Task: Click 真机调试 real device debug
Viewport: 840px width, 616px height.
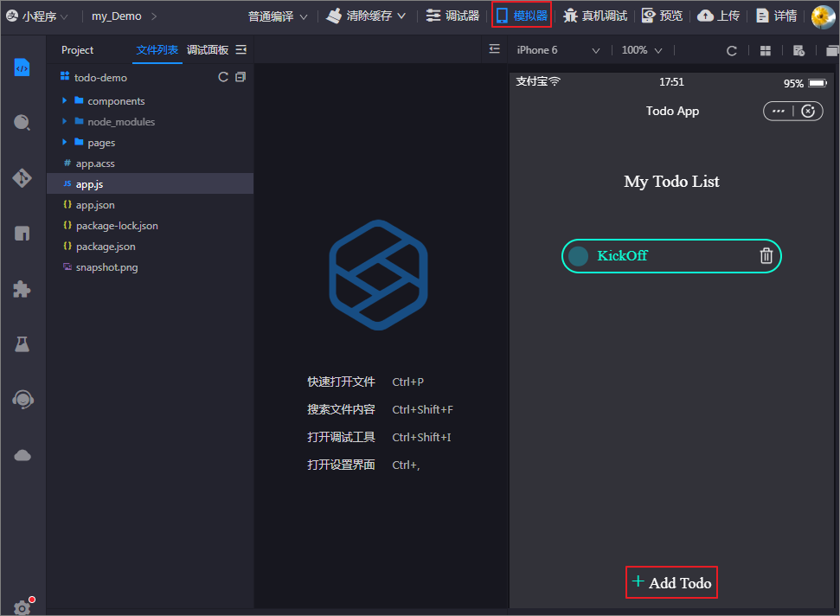Action: click(595, 16)
